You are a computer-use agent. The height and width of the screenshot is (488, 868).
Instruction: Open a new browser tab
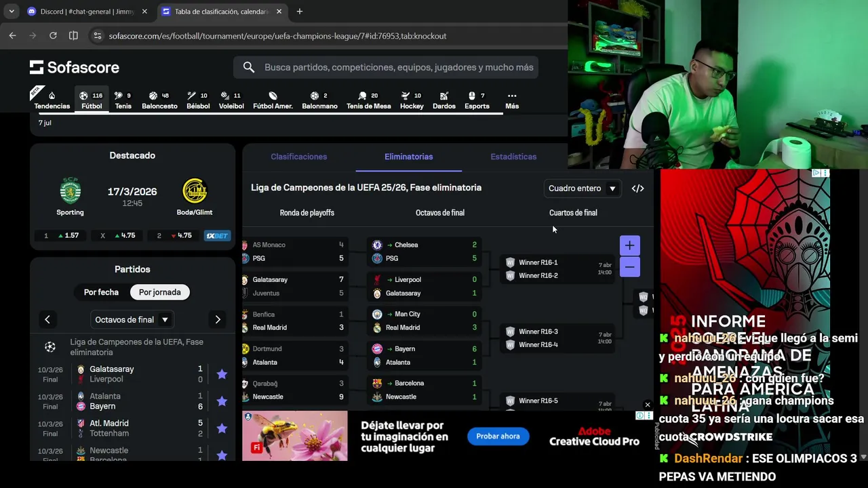pyautogui.click(x=300, y=12)
